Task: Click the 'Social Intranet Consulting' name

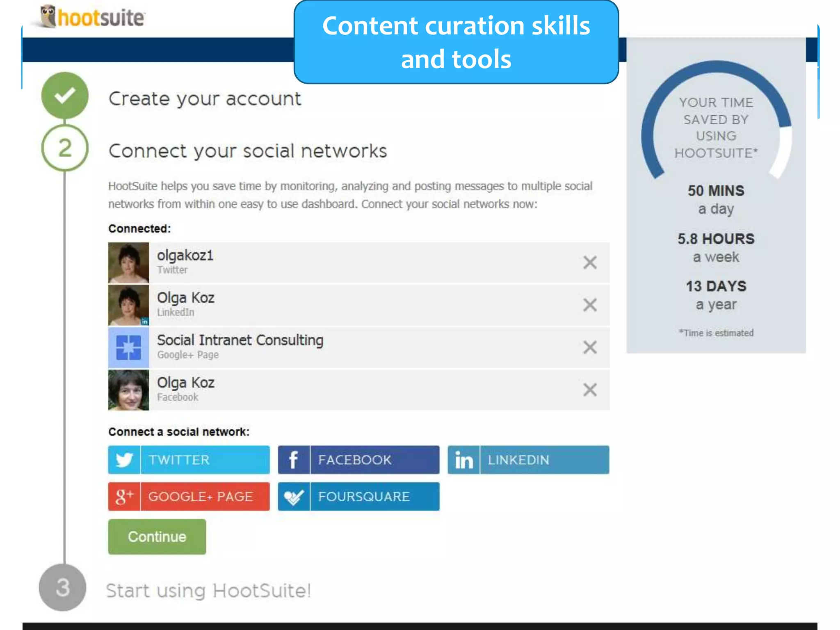Action: (240, 340)
